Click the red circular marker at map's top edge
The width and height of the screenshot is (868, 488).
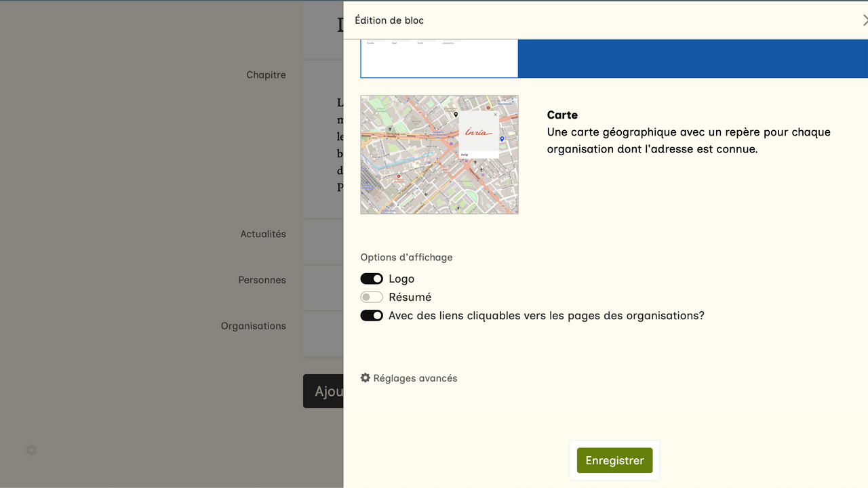[488, 108]
